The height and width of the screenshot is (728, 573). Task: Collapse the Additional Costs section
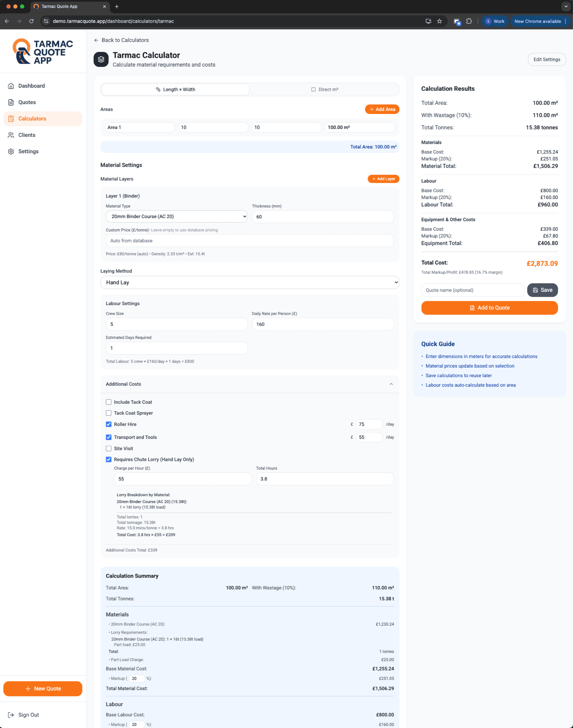pyautogui.click(x=391, y=384)
